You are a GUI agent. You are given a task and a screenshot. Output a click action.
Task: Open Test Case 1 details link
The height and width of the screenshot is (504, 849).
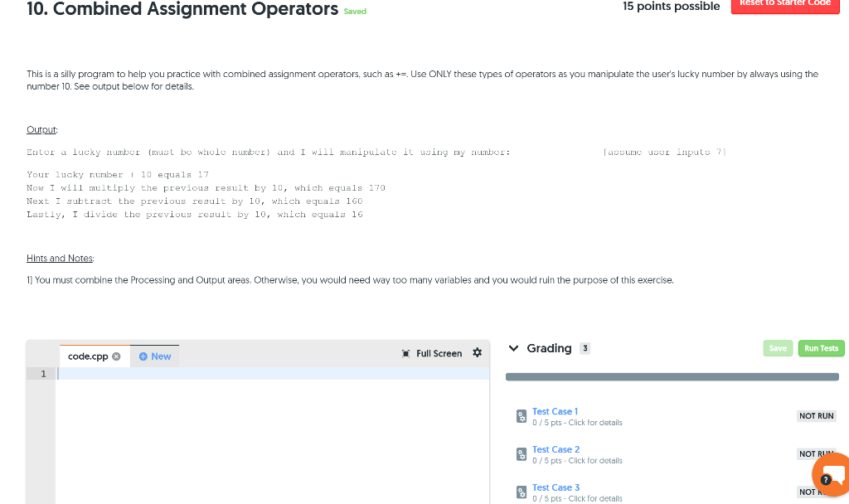(x=555, y=411)
